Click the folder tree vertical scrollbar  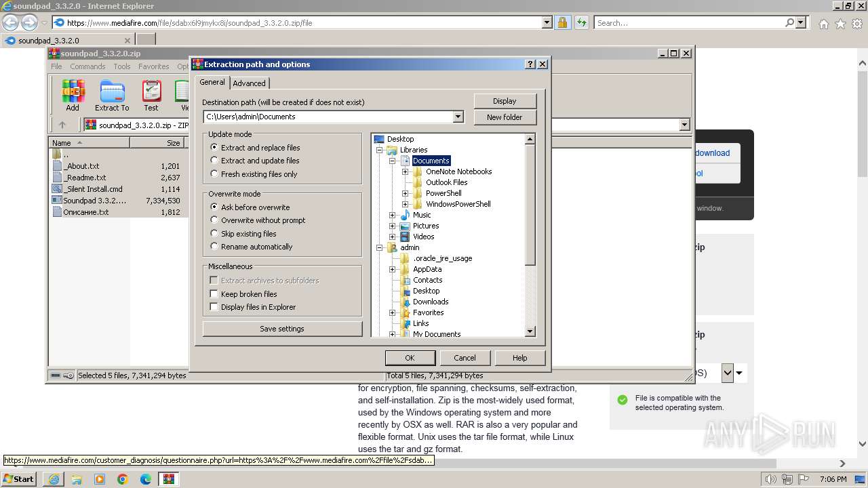(530, 235)
